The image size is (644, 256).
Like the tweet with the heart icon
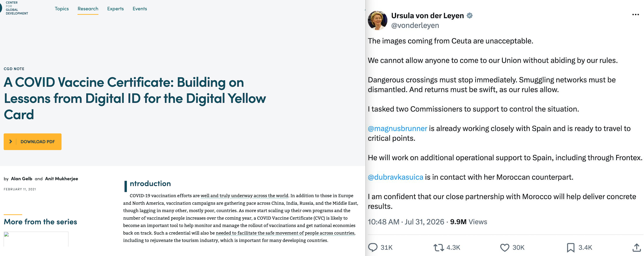coord(504,247)
